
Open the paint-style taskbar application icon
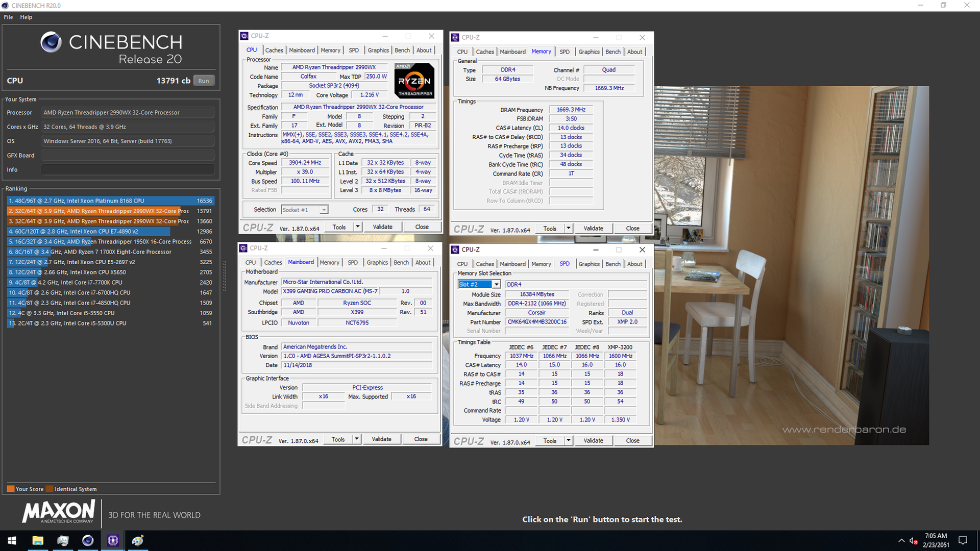pos(138,541)
